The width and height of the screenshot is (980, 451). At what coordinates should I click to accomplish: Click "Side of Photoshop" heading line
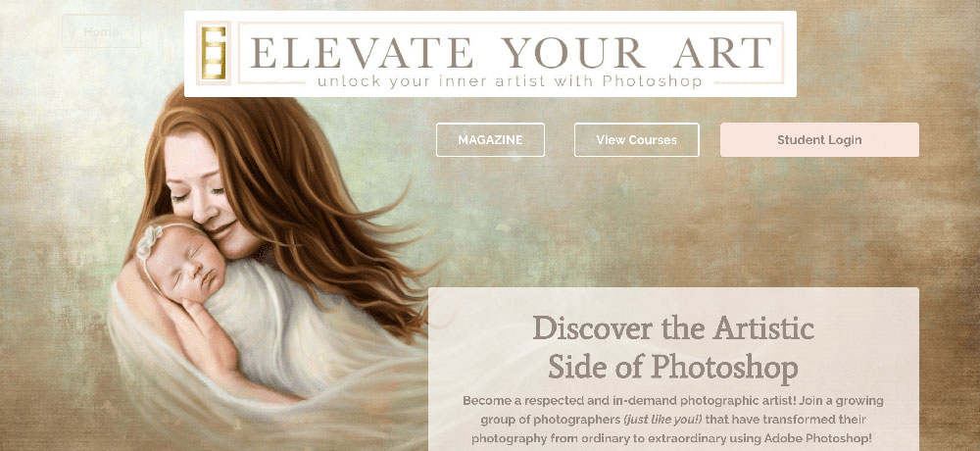(673, 368)
